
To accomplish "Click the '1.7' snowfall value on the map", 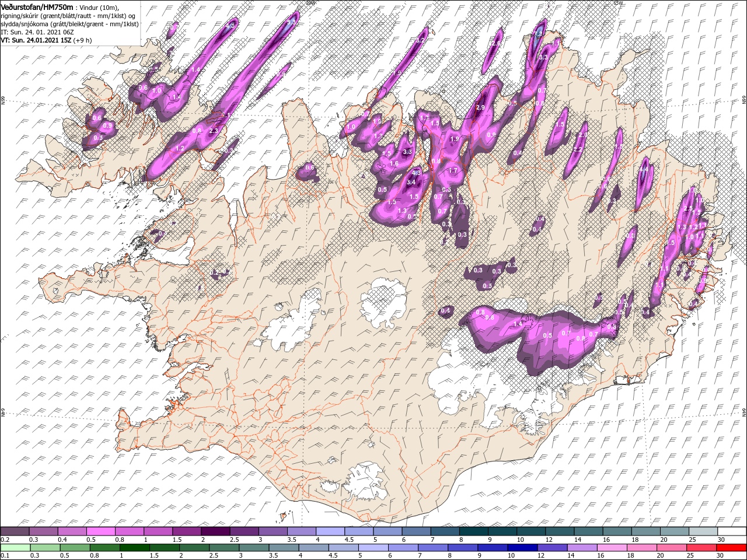I will tap(453, 171).
